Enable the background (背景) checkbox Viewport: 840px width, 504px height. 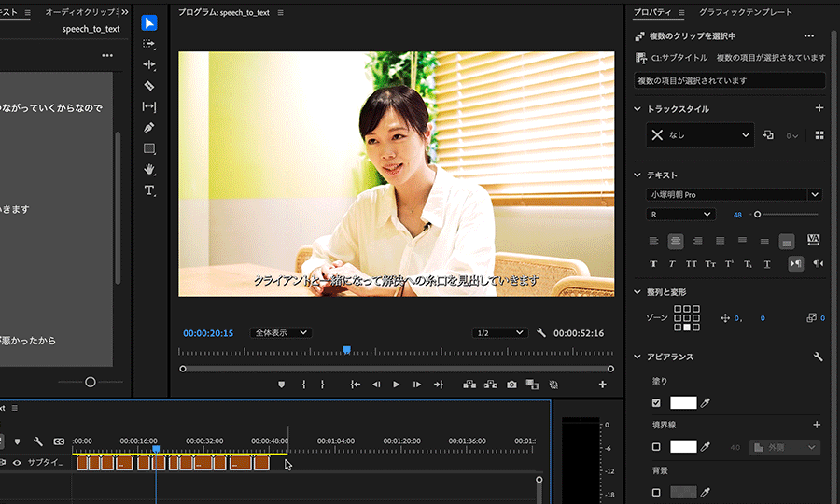pos(656,492)
